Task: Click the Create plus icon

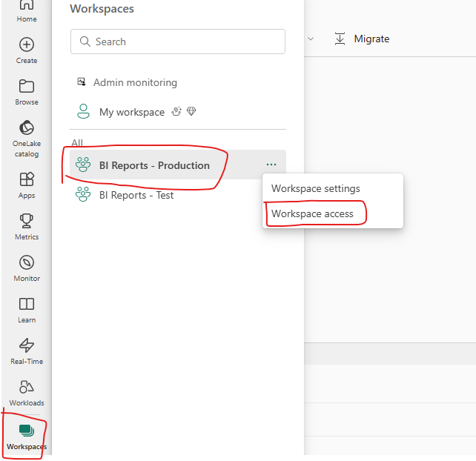Action: (x=27, y=44)
